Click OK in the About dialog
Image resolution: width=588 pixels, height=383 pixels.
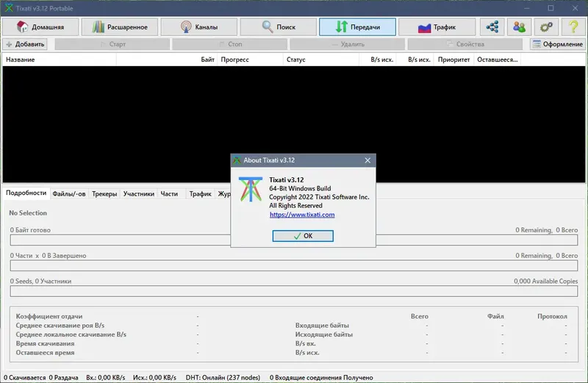point(303,236)
